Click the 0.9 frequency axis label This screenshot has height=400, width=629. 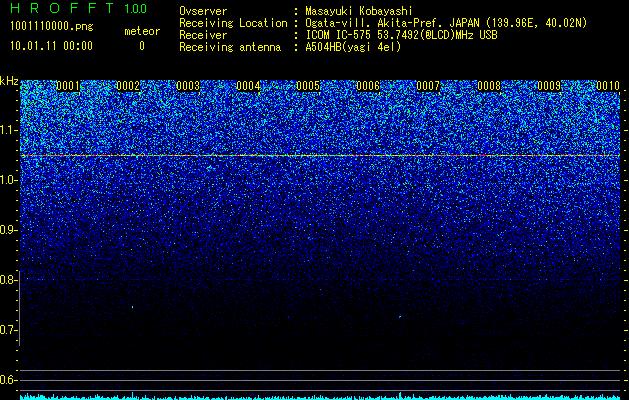[7, 230]
